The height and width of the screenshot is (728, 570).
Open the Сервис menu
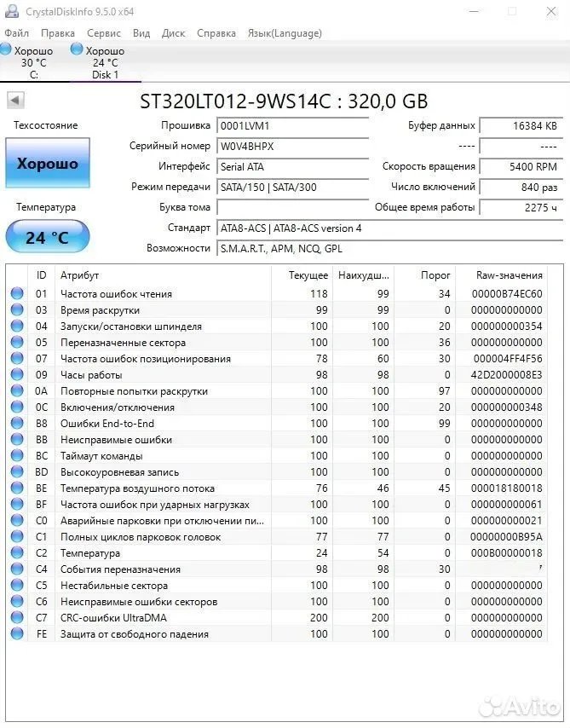104,33
